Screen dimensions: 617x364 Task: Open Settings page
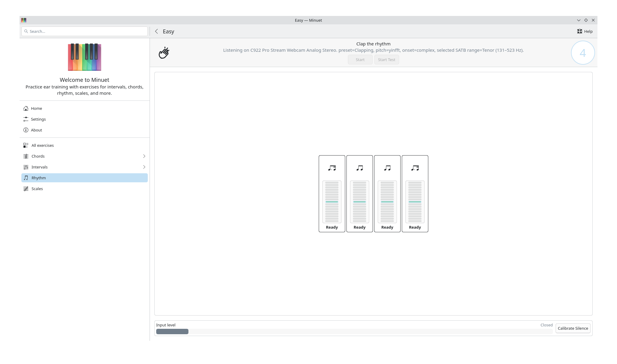85,119
